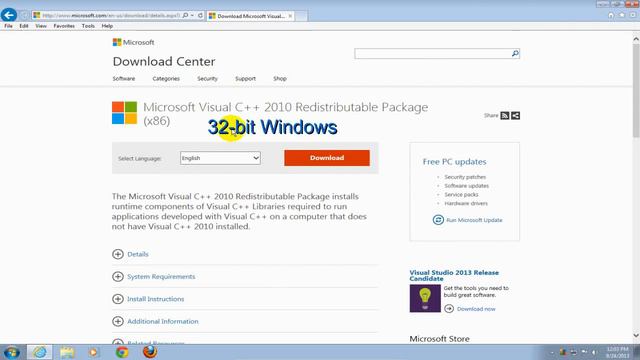Open Visual Studio 2013 Release Candidate link

point(454,276)
